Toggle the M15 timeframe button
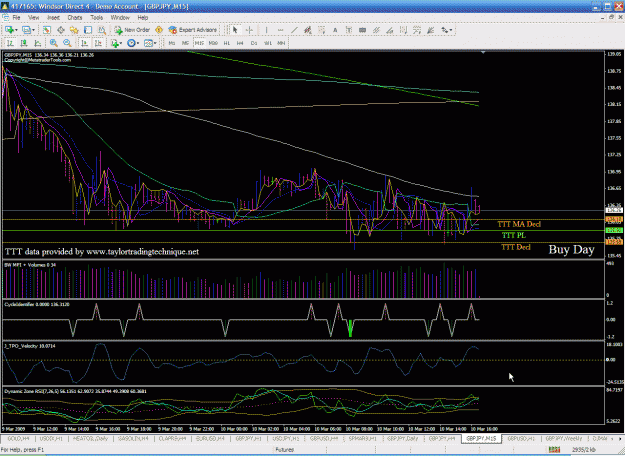The image size is (625, 456). pyautogui.click(x=199, y=43)
